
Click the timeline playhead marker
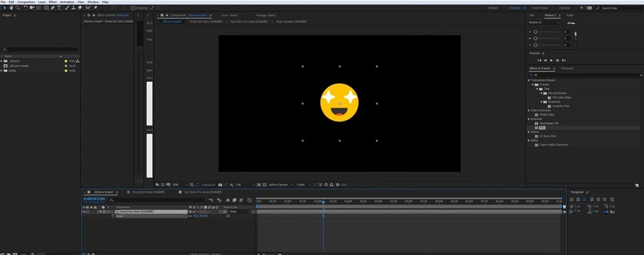click(x=323, y=202)
